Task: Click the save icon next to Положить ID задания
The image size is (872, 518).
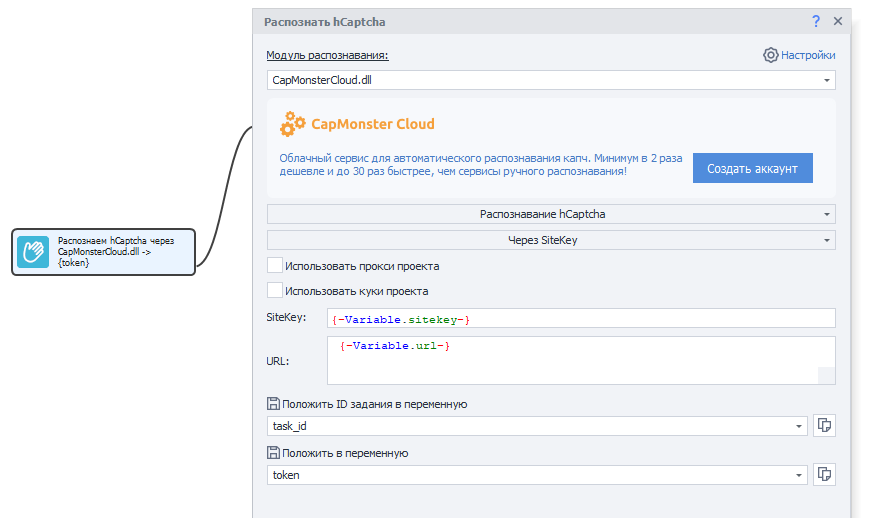Action: [273, 404]
